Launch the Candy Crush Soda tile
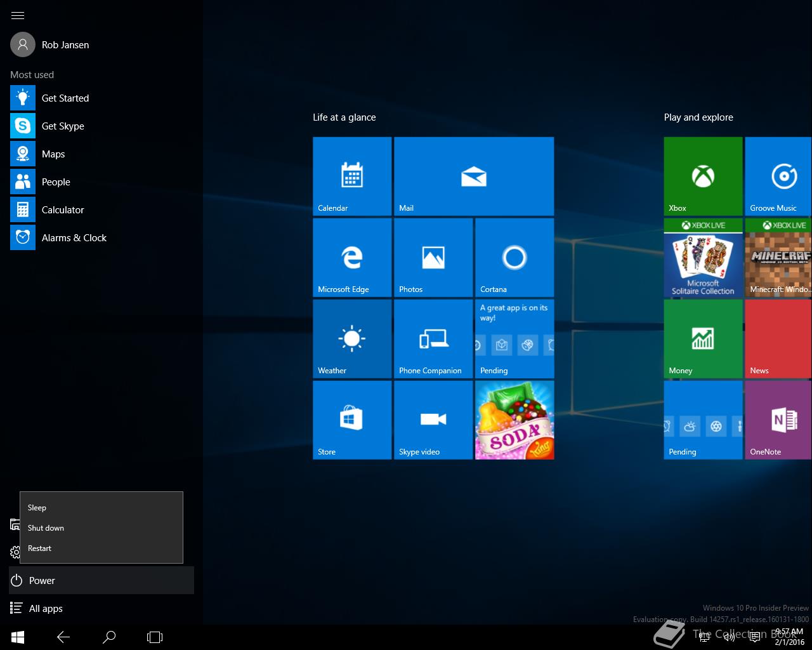Viewport: 812px width, 650px height. coord(514,420)
